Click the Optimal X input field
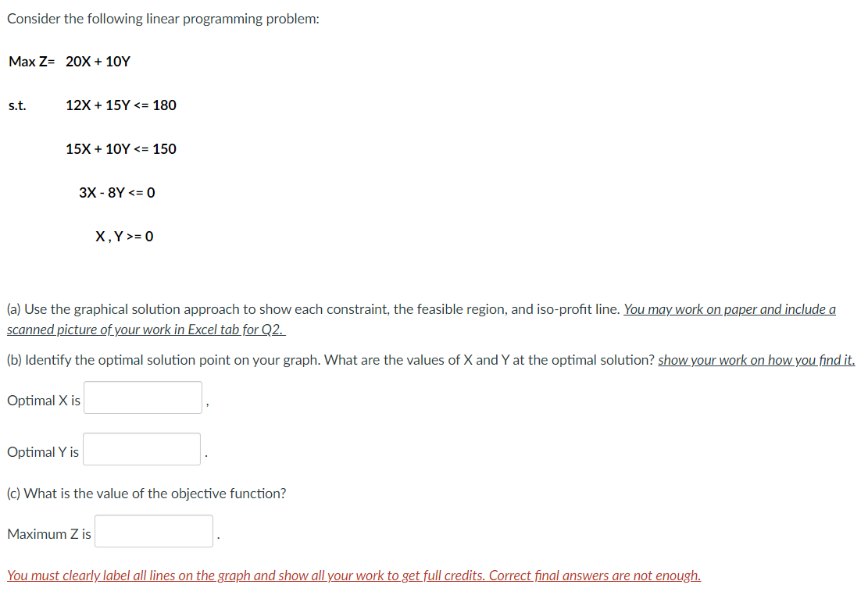The image size is (868, 606). [x=142, y=397]
